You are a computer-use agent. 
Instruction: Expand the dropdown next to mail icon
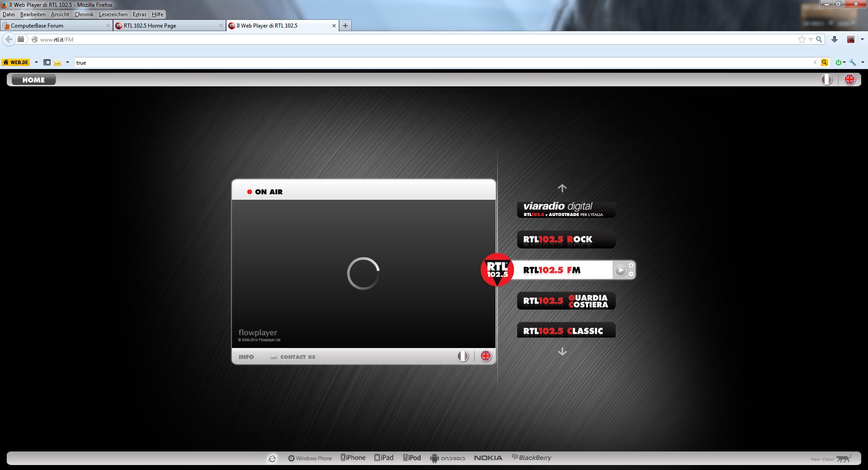click(x=67, y=62)
